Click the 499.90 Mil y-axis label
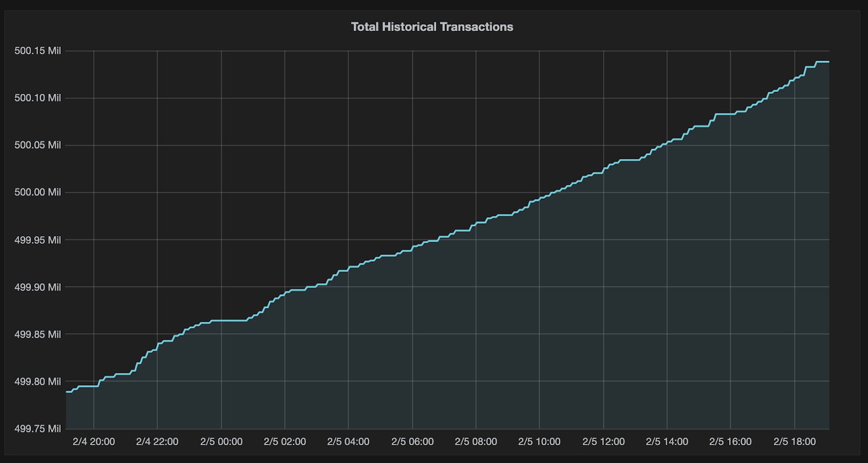The height and width of the screenshot is (463, 868). pyautogui.click(x=37, y=287)
